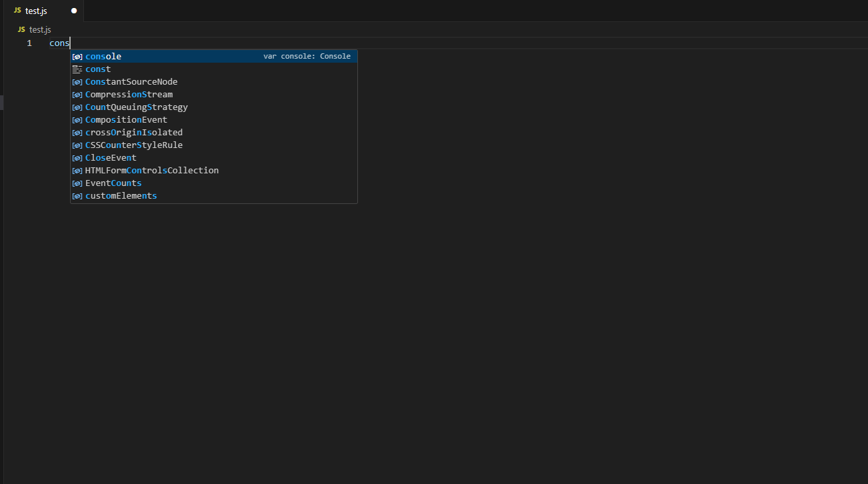Open test.js in the breadcrumb trail

pos(40,29)
